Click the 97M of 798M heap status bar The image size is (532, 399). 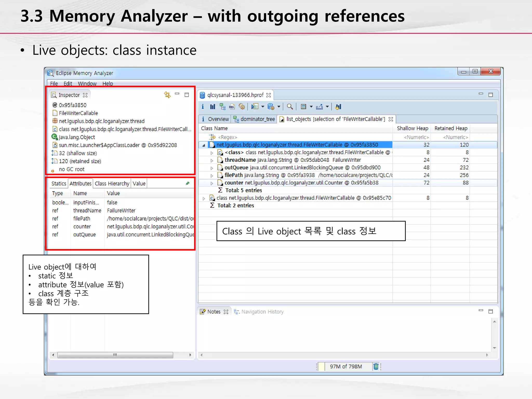pyautogui.click(x=346, y=367)
